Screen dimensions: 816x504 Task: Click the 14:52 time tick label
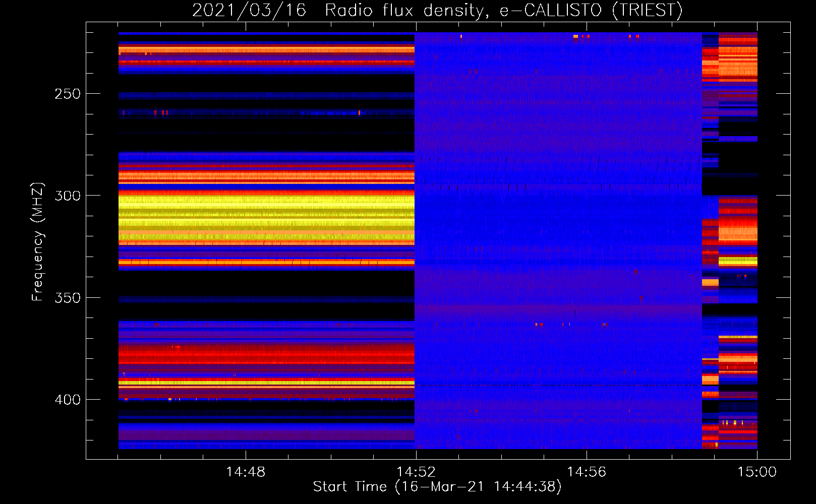(x=416, y=472)
